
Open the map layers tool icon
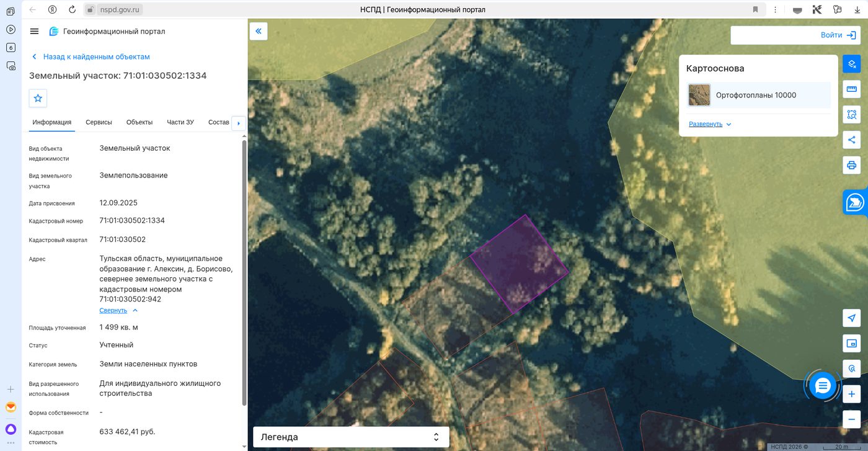(x=852, y=64)
